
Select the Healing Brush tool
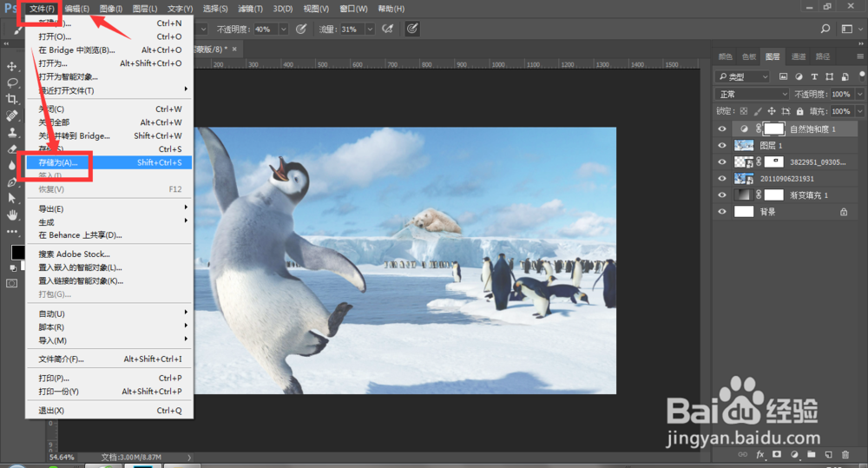coord(11,115)
